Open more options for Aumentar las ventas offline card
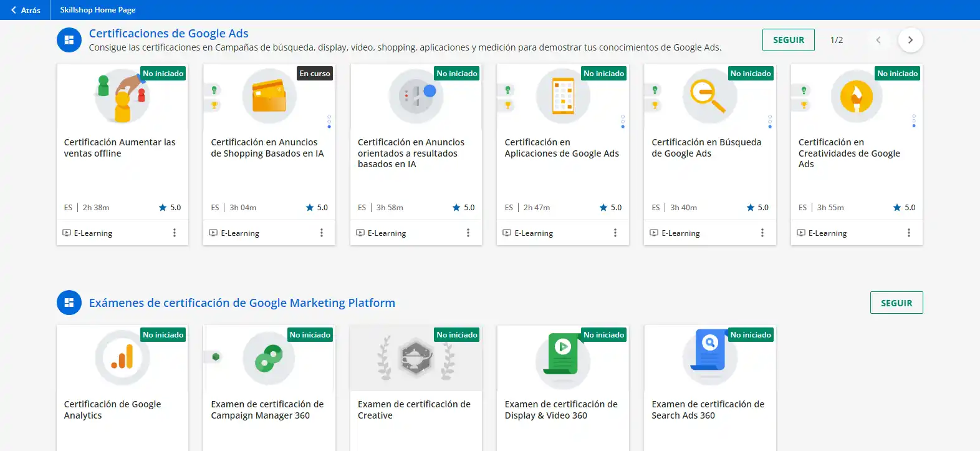The image size is (980, 451). tap(175, 233)
